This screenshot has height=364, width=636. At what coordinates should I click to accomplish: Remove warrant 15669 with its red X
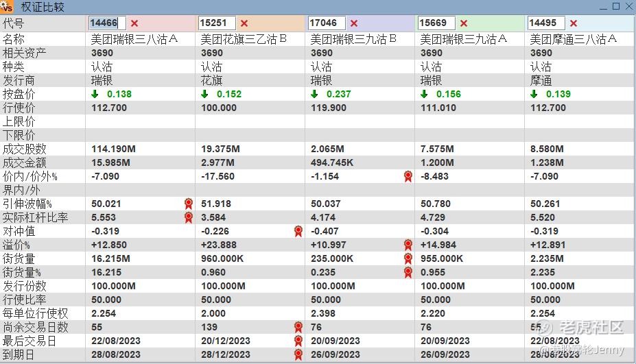coord(464,23)
